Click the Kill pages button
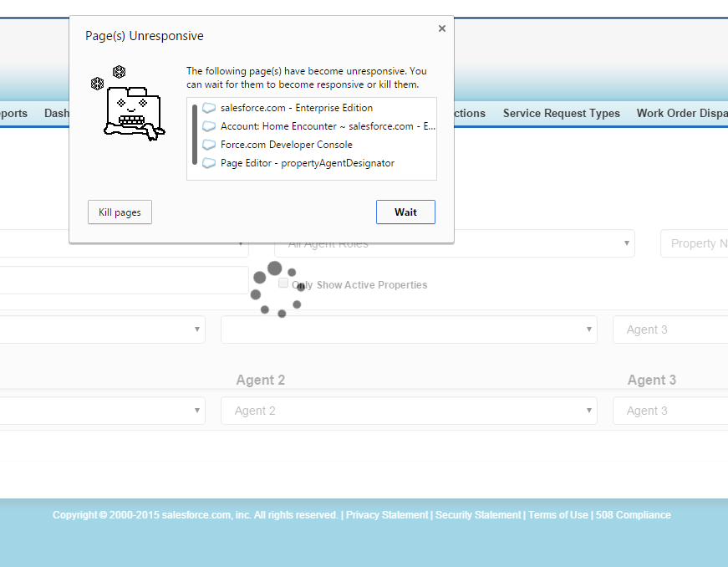This screenshot has width=728, height=567. click(x=120, y=212)
